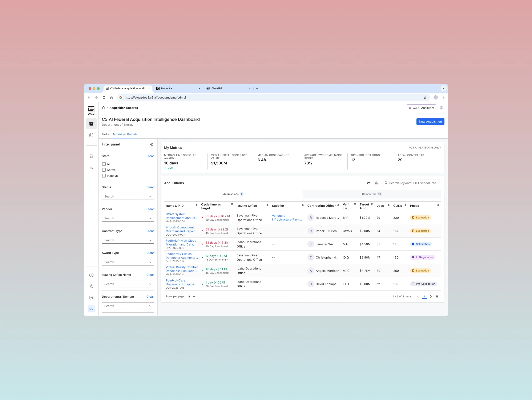Check the Active state checkbox
This screenshot has height=400, width=532.
104,170
